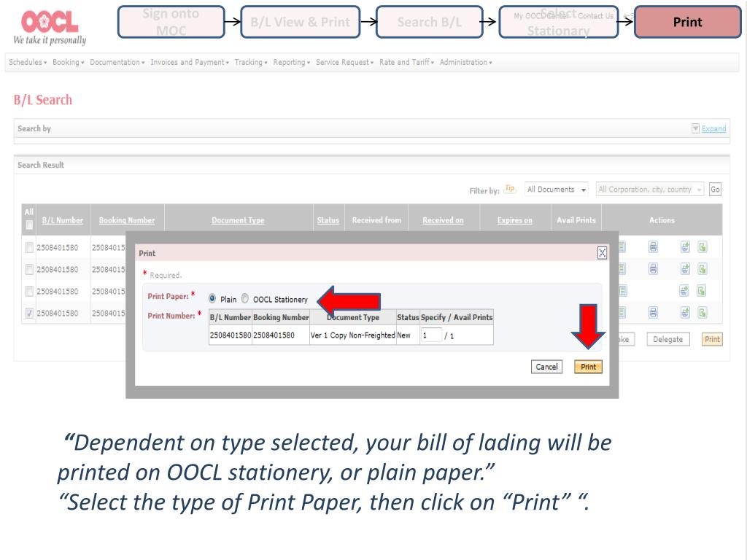Click the request-more-prints icon in the first row
This screenshot has height=560, width=747.
point(684,246)
